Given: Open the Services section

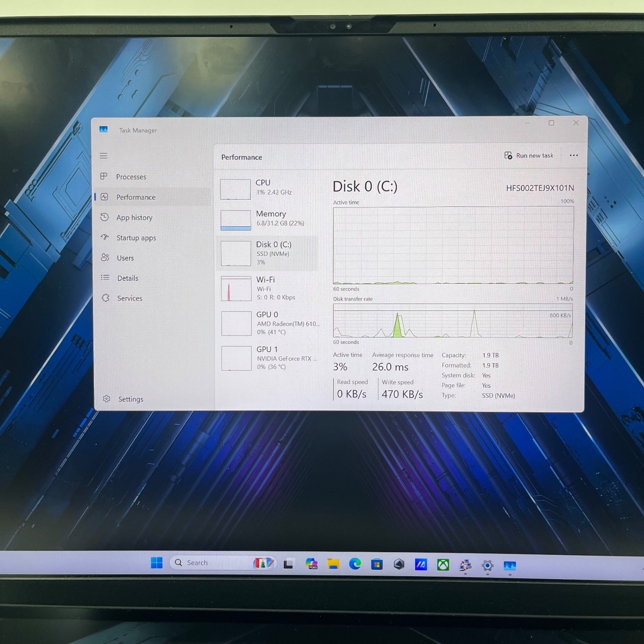Looking at the screenshot, I should point(130,298).
